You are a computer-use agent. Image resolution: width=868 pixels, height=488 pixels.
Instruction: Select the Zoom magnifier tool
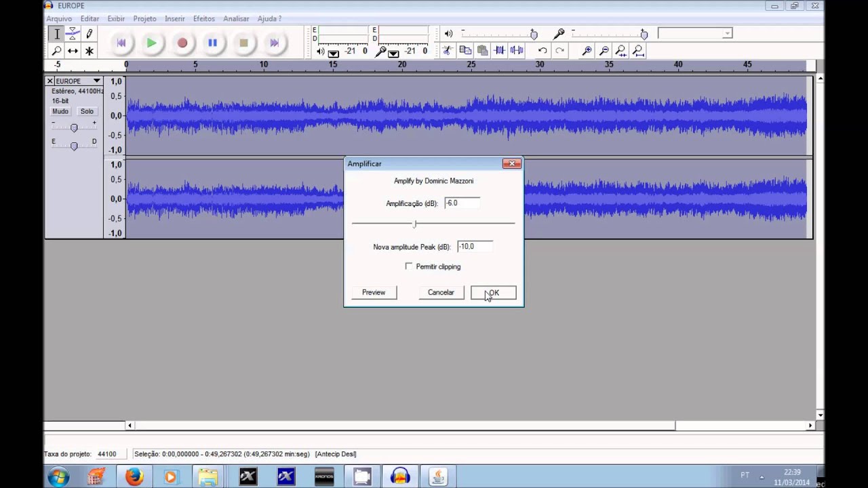(x=56, y=51)
